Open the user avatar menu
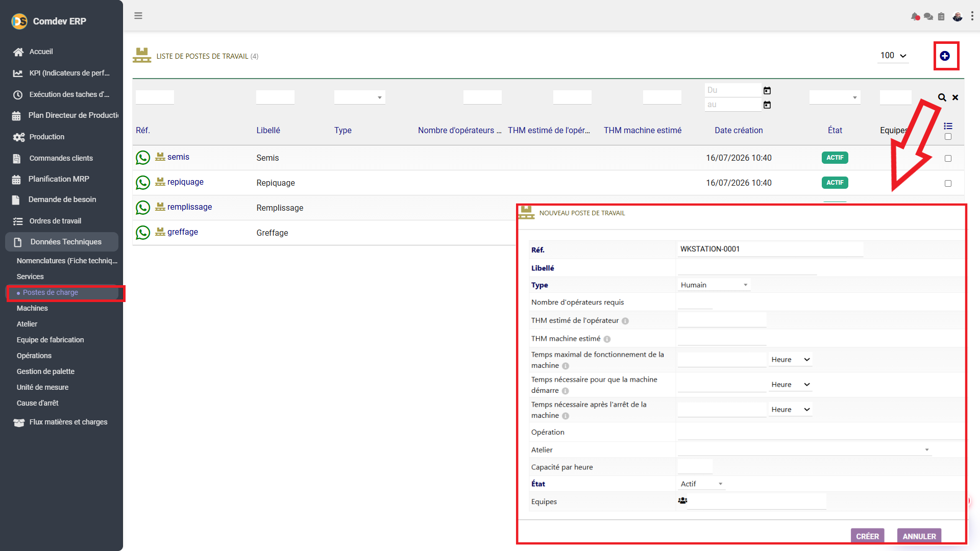 coord(958,16)
